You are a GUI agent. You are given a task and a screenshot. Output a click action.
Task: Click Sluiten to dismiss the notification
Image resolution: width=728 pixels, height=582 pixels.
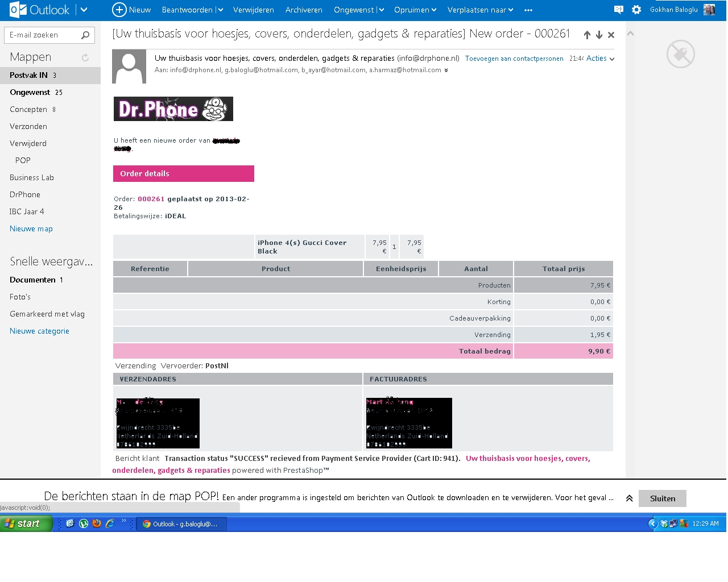click(x=662, y=498)
